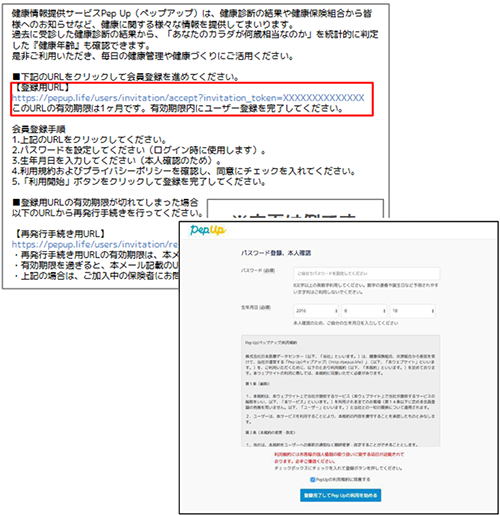
Task: Click the hint text below birth date dropdowns
Action: point(346,323)
